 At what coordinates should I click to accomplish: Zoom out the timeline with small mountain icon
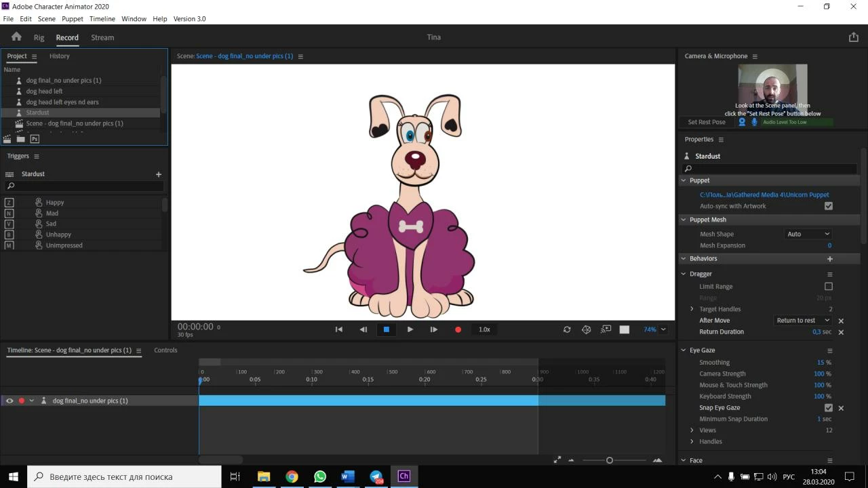[x=571, y=460]
